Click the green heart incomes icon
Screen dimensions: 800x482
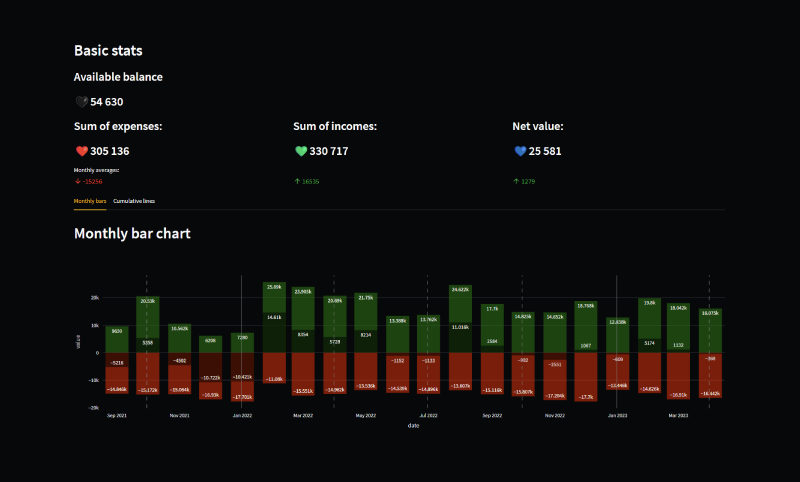coord(300,151)
